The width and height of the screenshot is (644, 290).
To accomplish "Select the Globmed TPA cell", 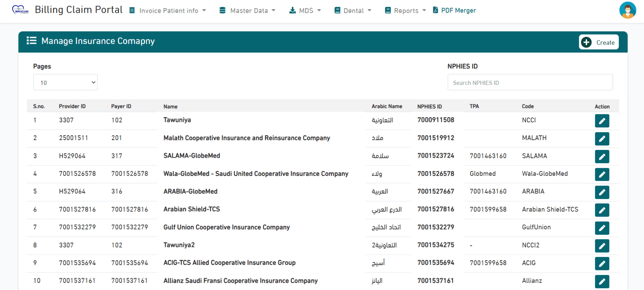I will point(483,174).
